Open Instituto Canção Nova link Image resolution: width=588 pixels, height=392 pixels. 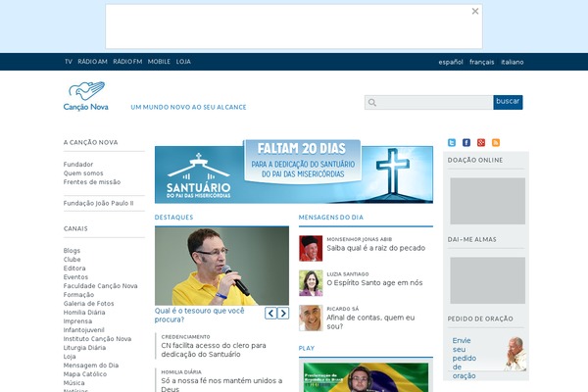97,339
